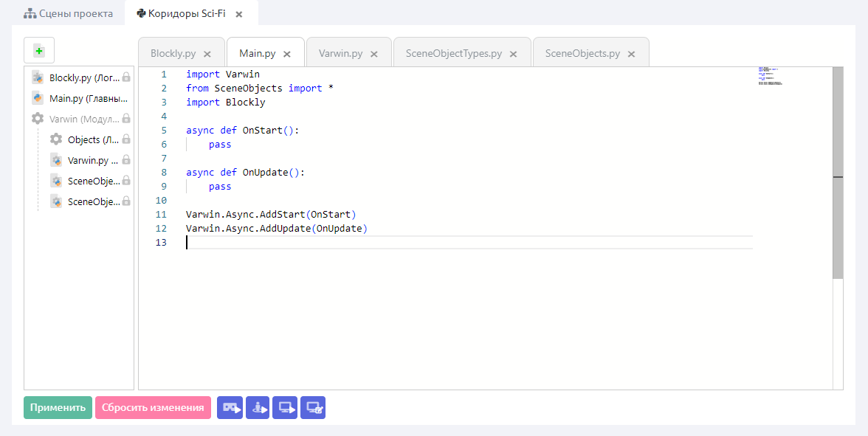The width and height of the screenshot is (868, 436).
Task: Click the Сбросить изменения button
Action: tap(153, 408)
